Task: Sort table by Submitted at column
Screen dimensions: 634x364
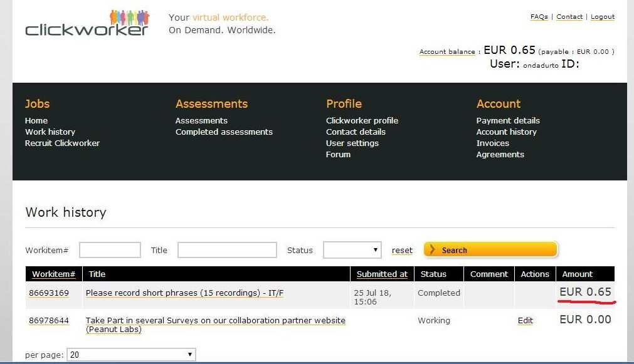Action: pyautogui.click(x=382, y=274)
